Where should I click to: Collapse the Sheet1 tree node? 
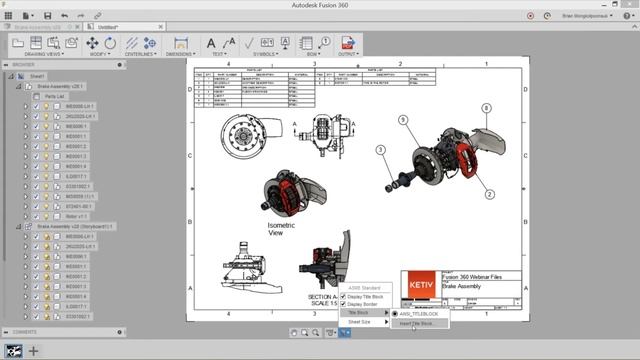[x=11, y=76]
